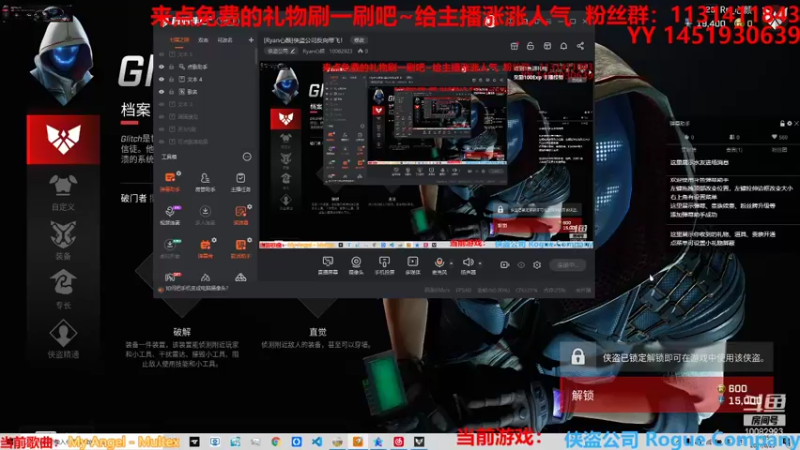Viewport: 800px width, 450px height.
Task: Add webcam source from the bottom toolbar
Action: tap(356, 262)
